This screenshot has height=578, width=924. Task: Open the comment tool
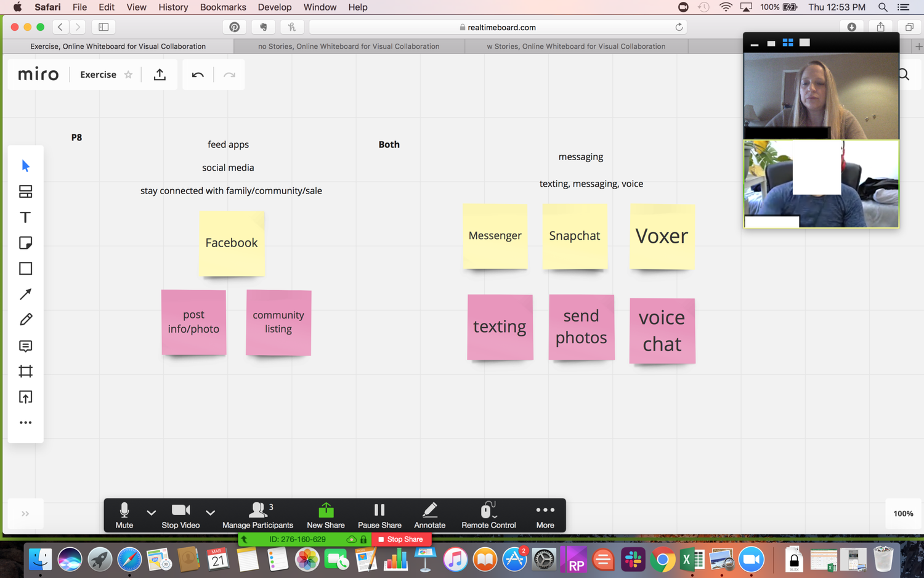pos(25,346)
